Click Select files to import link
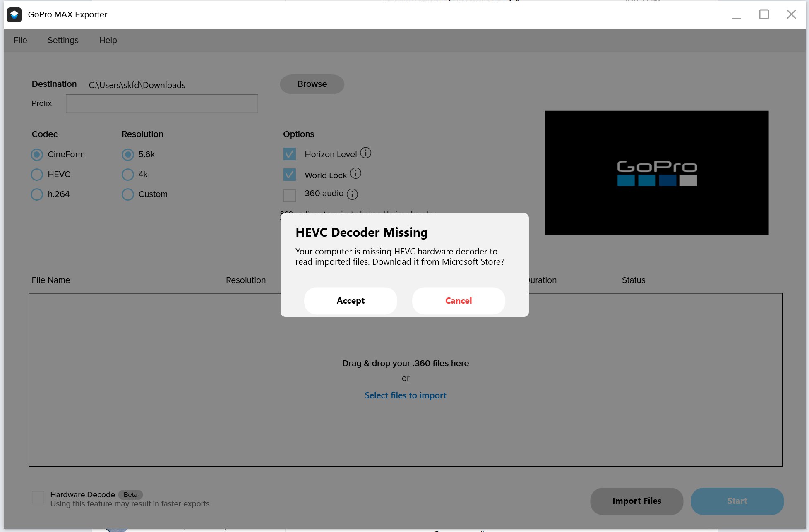 click(x=406, y=395)
